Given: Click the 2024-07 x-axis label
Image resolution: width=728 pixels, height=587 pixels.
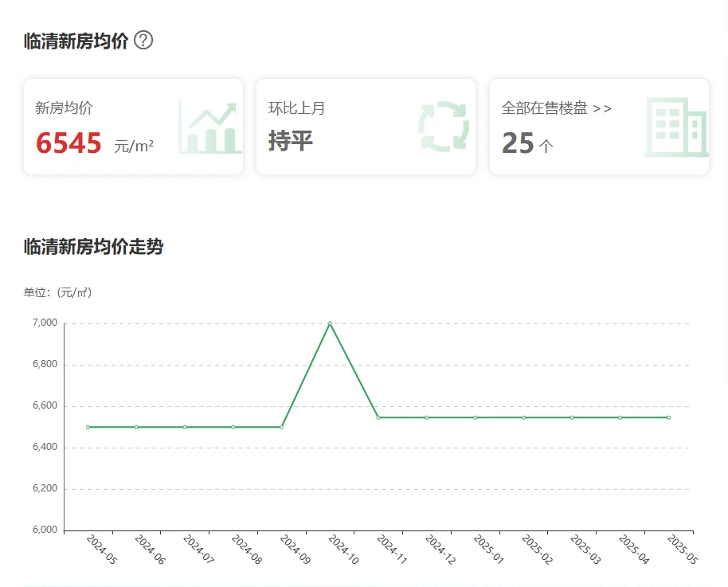Looking at the screenshot, I should 198,550.
